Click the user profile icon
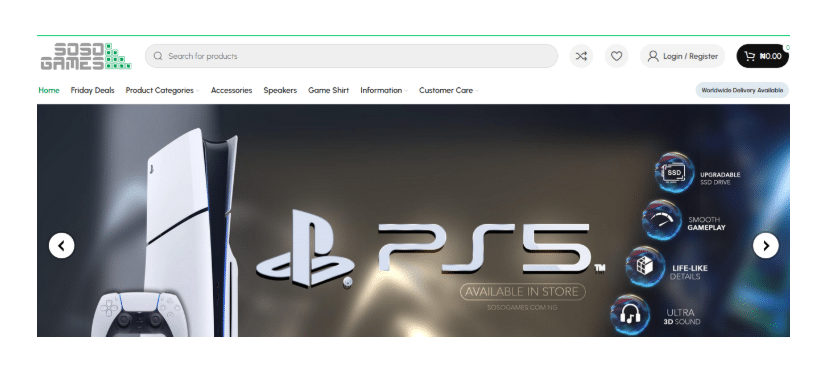This screenshot has height=366, width=838. 653,56
